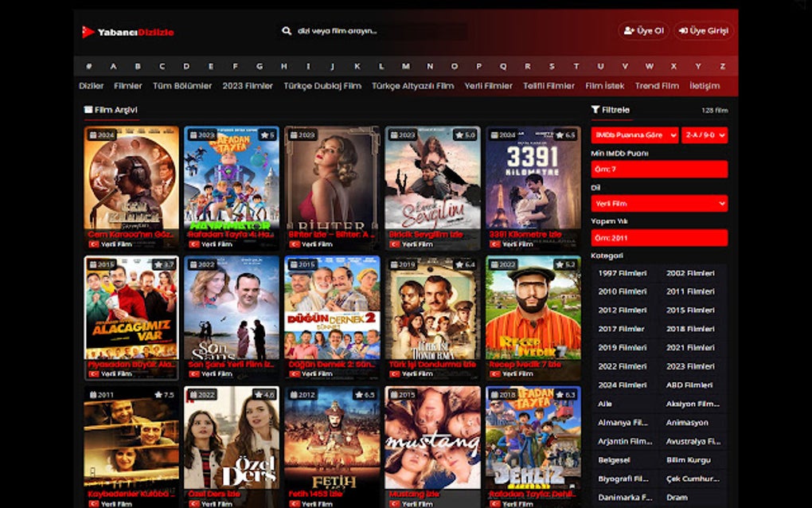Viewport: 812px width, 508px height.
Task: Click the 3391 Kilometre İzle title link
Action: click(x=525, y=235)
